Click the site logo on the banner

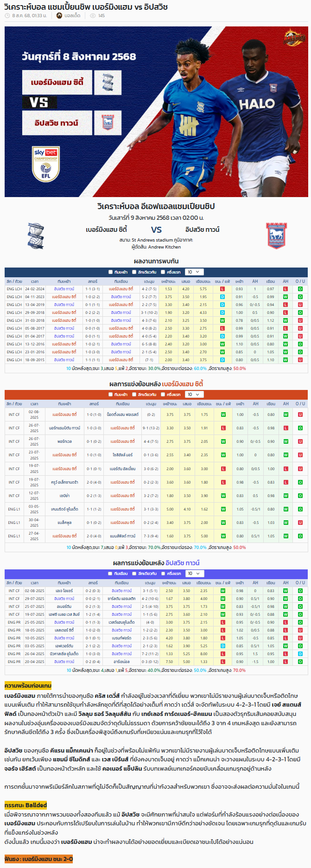coord(294,38)
